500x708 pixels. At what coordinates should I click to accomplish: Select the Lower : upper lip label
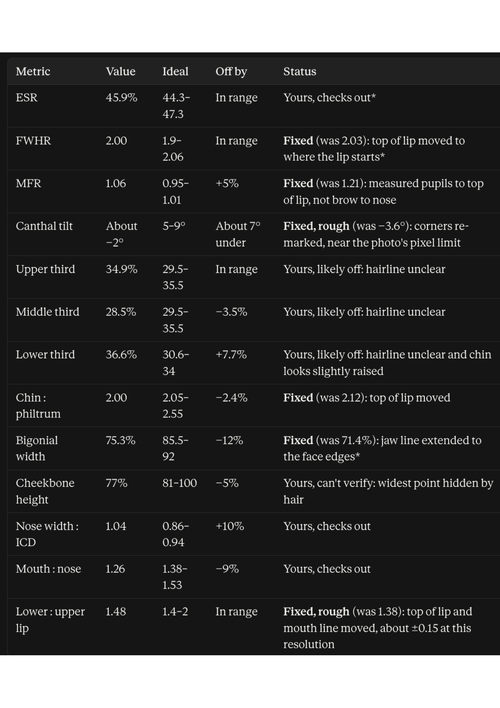[50, 620]
